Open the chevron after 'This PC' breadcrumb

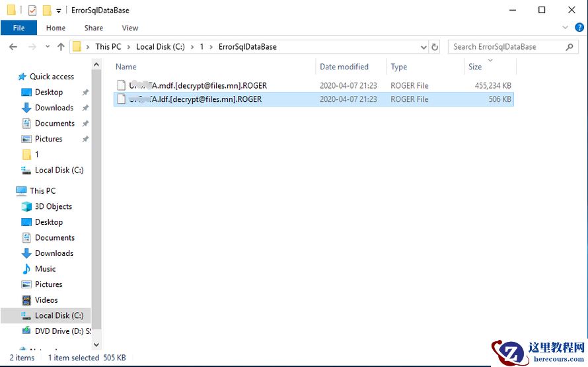(129, 47)
